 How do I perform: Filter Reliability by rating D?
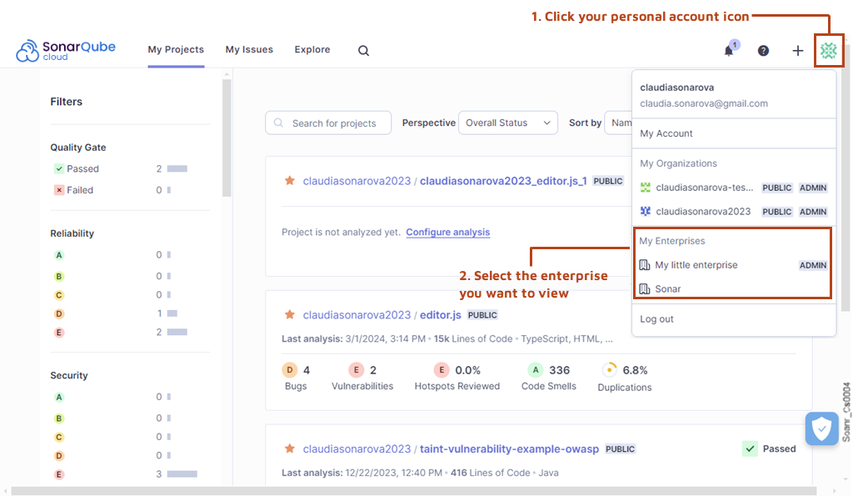59,313
